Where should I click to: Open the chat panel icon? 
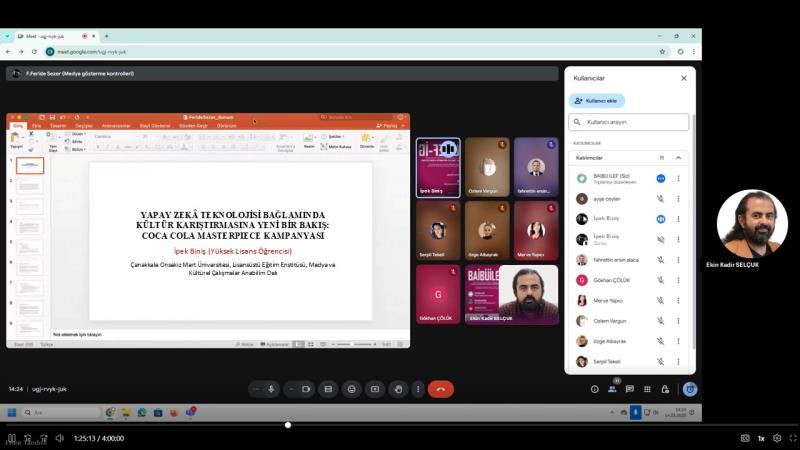[x=630, y=389]
